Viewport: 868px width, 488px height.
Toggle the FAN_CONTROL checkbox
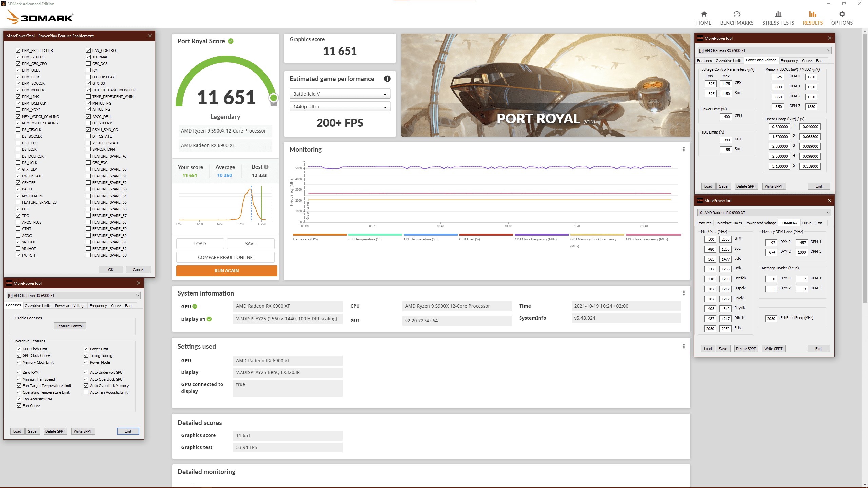tap(88, 50)
